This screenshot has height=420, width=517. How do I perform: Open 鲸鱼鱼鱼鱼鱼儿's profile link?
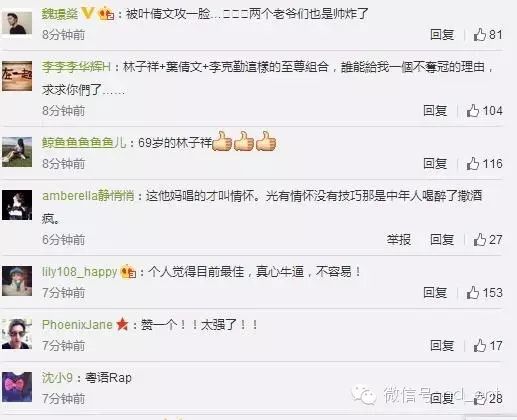[x=84, y=143]
